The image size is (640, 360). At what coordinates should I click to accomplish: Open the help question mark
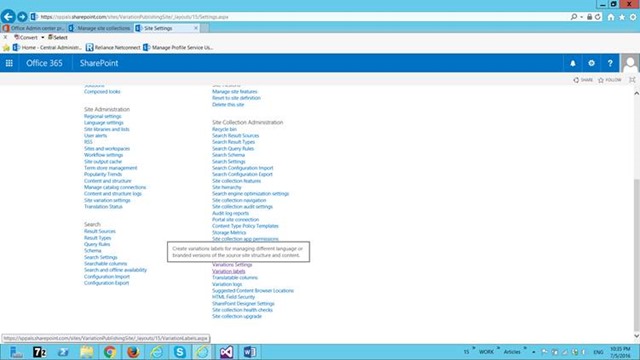610,63
